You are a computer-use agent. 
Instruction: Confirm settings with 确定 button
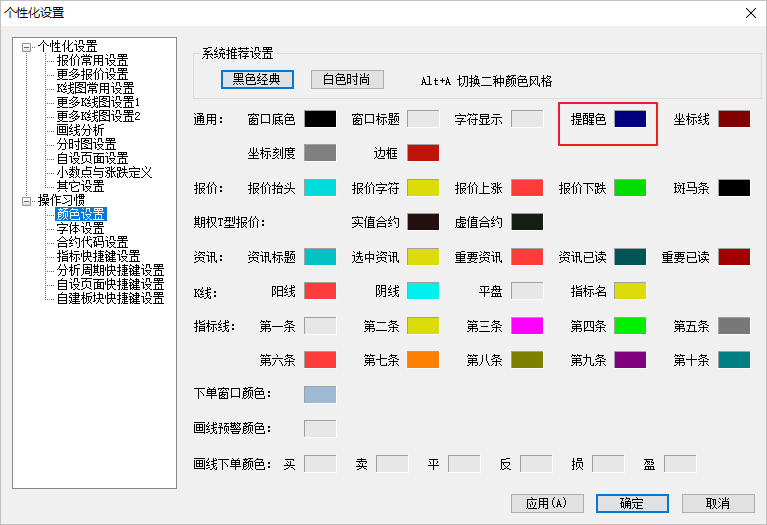[x=631, y=503]
